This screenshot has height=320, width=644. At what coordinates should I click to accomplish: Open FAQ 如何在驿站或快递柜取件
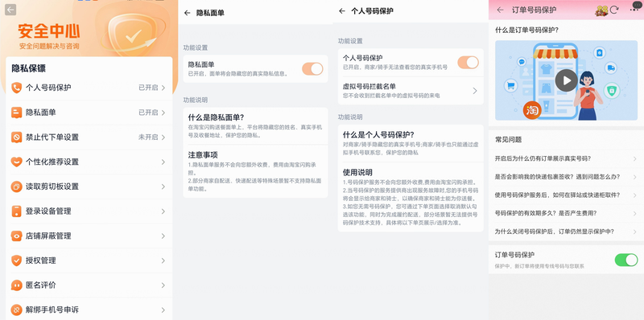tap(566, 195)
